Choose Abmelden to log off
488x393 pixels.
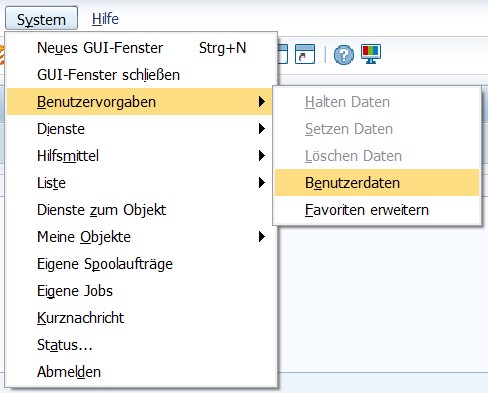(x=139, y=372)
